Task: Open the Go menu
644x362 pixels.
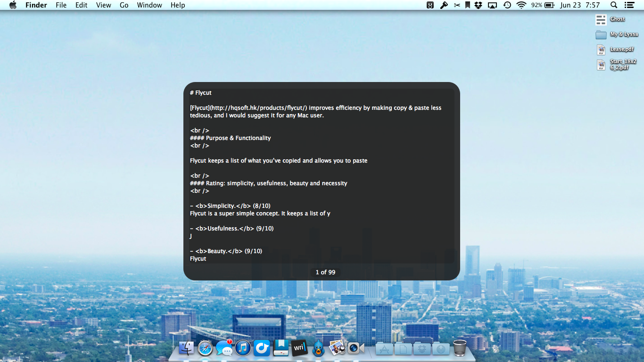Action: pos(124,5)
